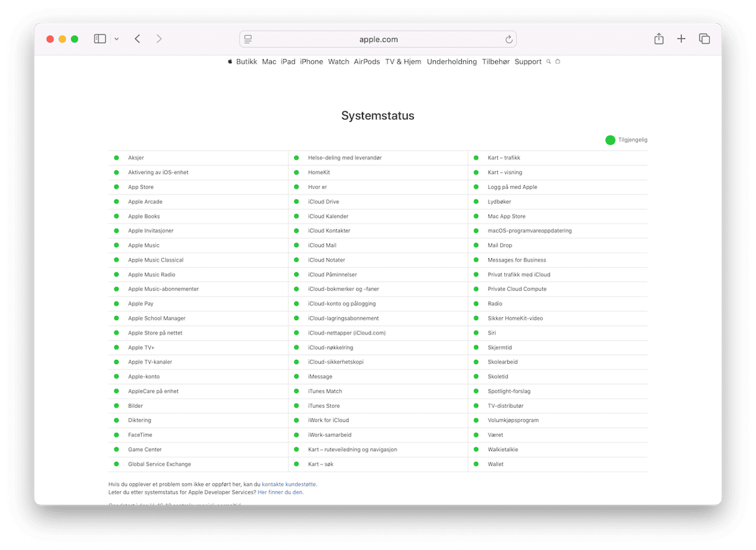Click the 'kontakte kundestøtte' link

tap(289, 484)
